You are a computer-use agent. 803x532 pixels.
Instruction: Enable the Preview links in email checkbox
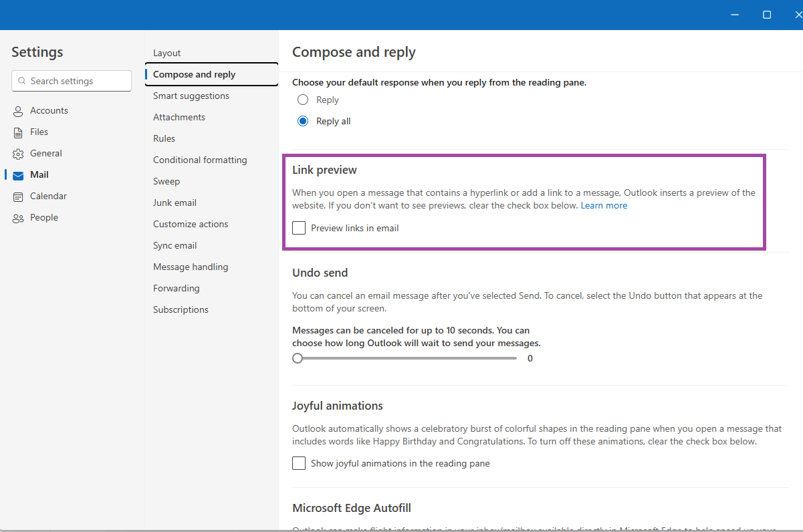(298, 227)
